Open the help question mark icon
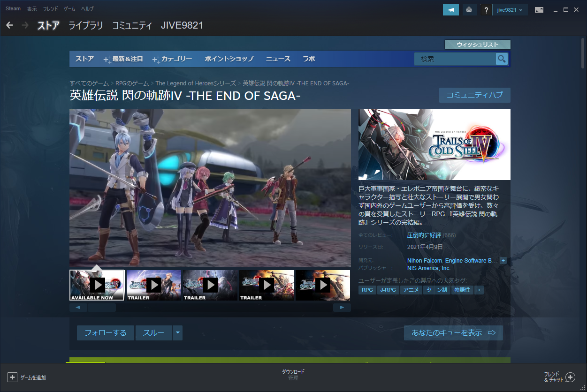 click(x=486, y=10)
